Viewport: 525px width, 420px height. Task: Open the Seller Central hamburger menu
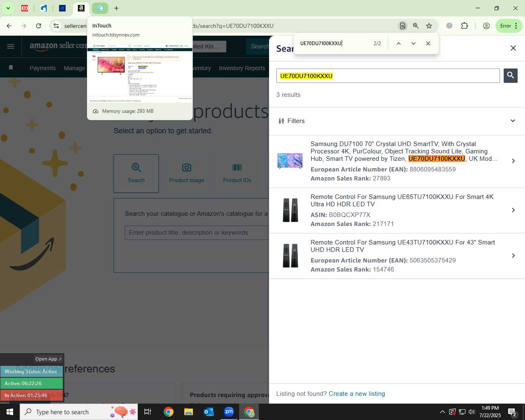[11, 46]
